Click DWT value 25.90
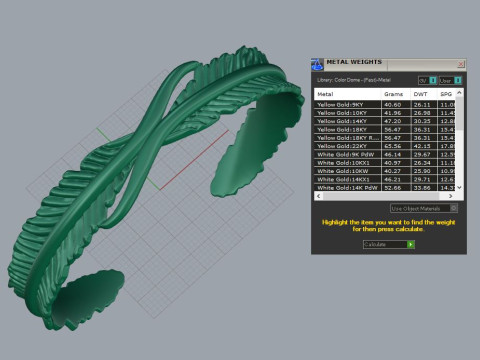Viewport: 480px width, 360px height. [x=422, y=171]
